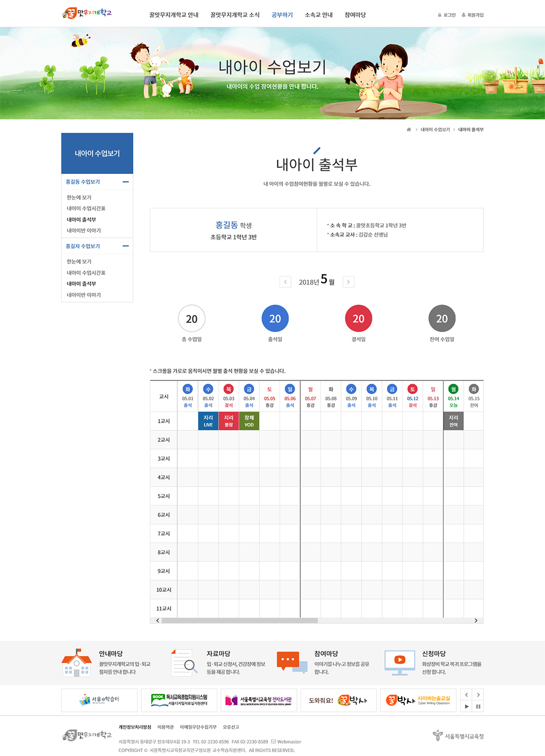545x756 pixels.
Task: Open the 서울e학습터 banner
Action: [x=99, y=700]
